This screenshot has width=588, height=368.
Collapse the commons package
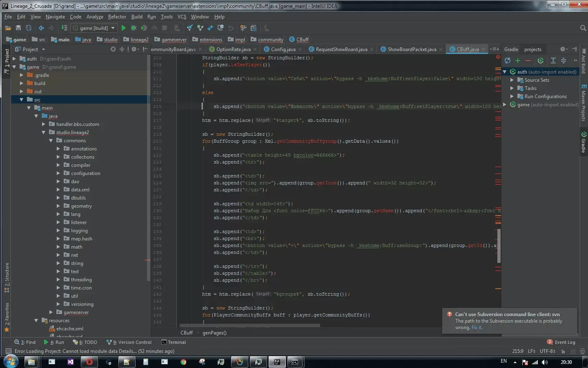tap(51, 141)
